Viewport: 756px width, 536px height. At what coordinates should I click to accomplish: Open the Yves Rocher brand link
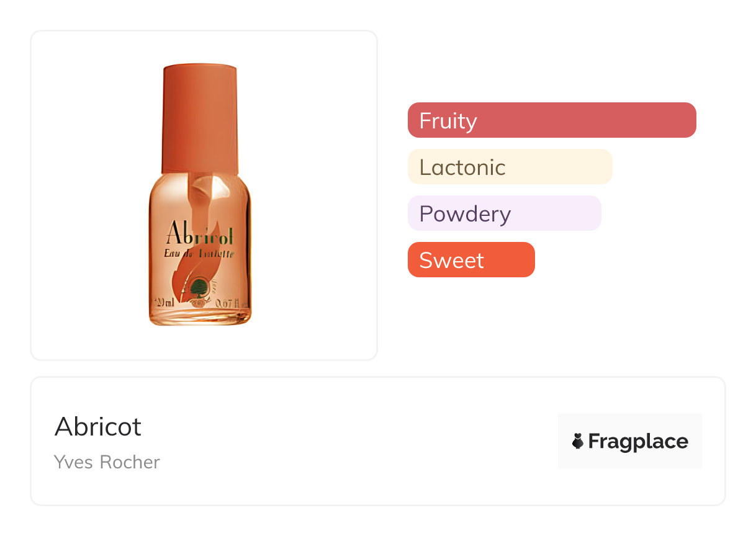[107, 462]
